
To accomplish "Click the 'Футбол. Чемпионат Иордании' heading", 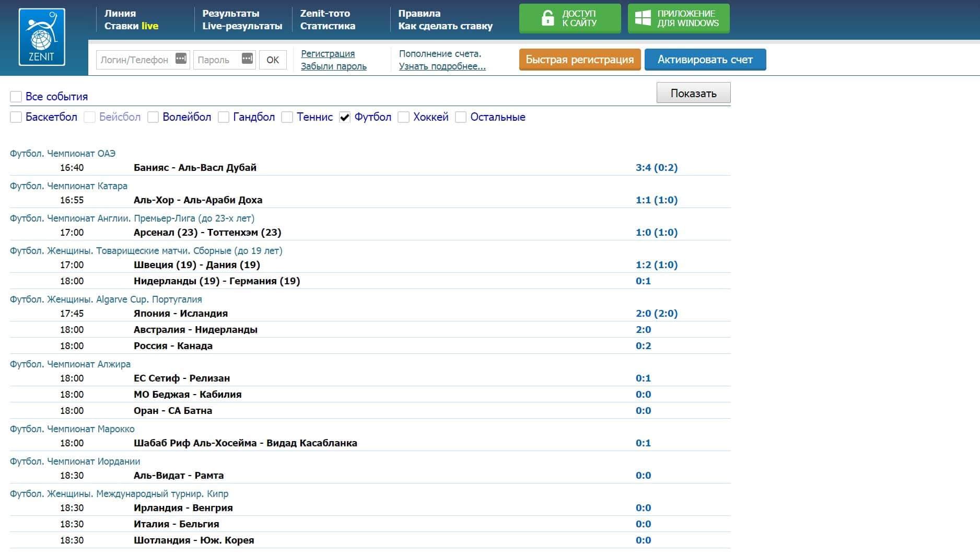I will tap(75, 461).
